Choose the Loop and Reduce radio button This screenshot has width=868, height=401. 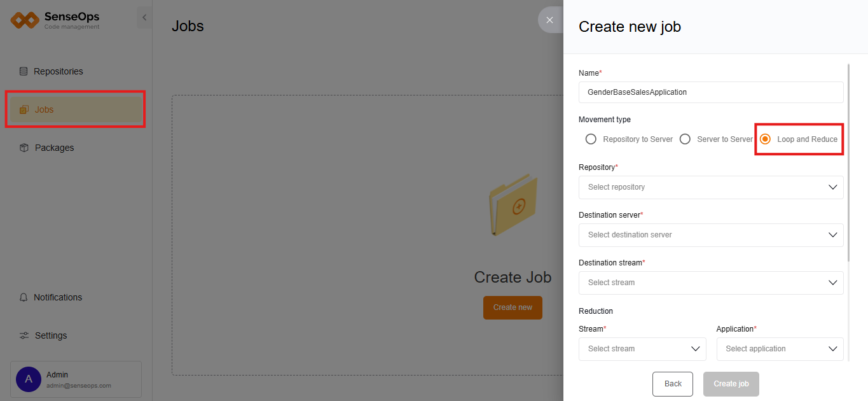[x=765, y=139]
